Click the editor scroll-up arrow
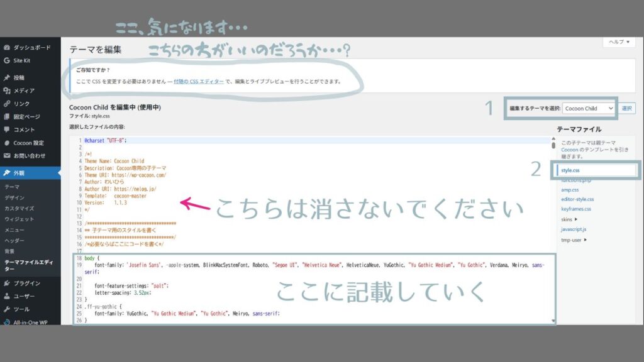This screenshot has width=644, height=362. [x=553, y=139]
